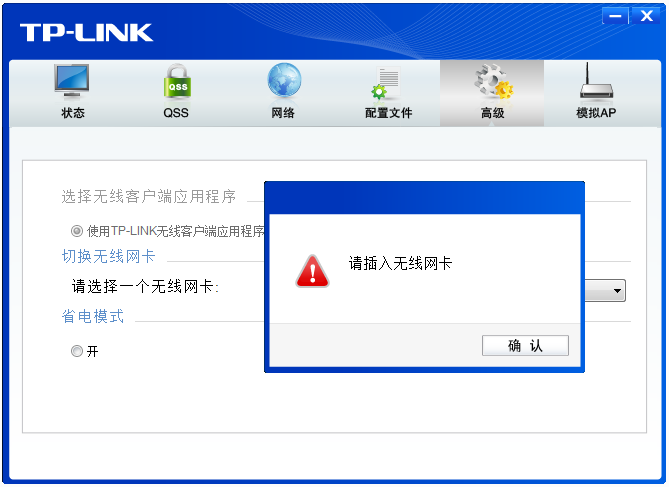Click the 状态 monitor icon
The width and height of the screenshot is (669, 487).
pyautogui.click(x=72, y=80)
